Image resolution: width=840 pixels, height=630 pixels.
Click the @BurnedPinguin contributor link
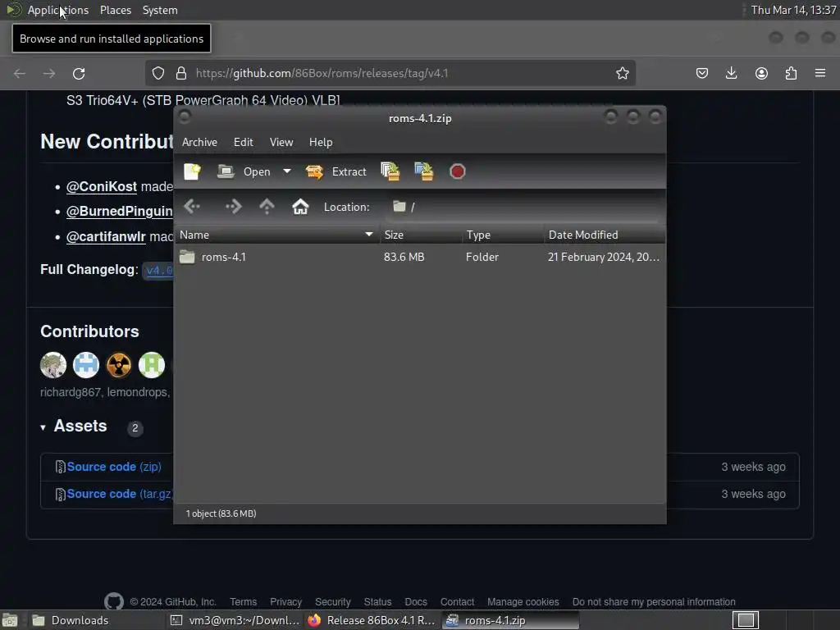coord(119,211)
